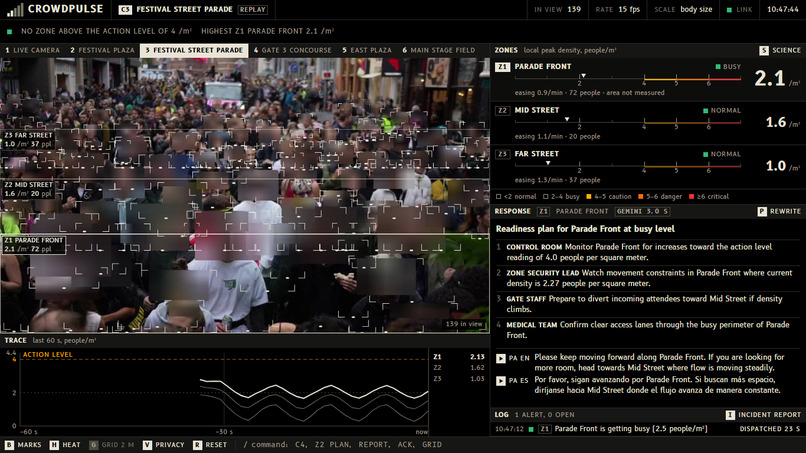This screenshot has width=806, height=453.
Task: Open log entry Parade Front is getting busy
Action: (x=631, y=429)
